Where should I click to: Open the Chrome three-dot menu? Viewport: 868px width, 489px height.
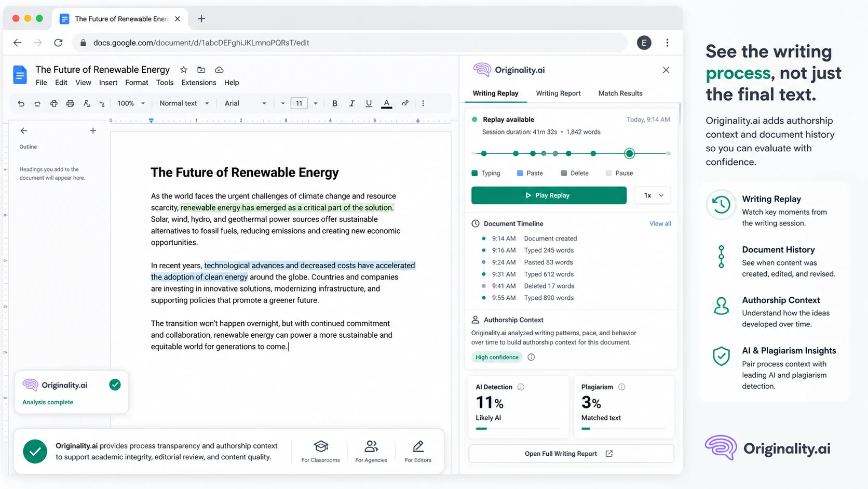click(x=667, y=43)
